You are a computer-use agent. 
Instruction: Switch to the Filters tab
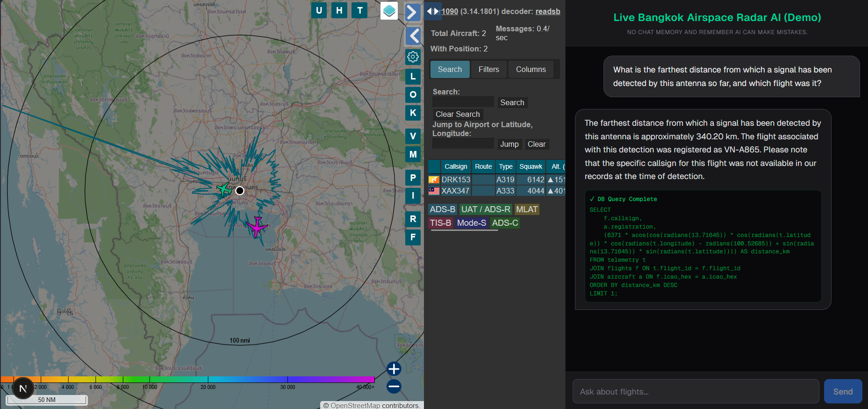(488, 69)
